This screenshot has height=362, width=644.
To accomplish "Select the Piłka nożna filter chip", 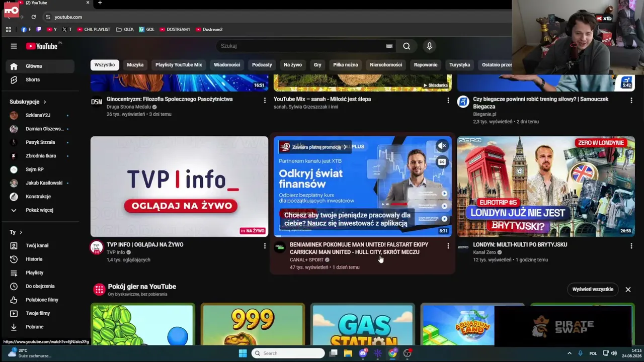I will [x=345, y=65].
